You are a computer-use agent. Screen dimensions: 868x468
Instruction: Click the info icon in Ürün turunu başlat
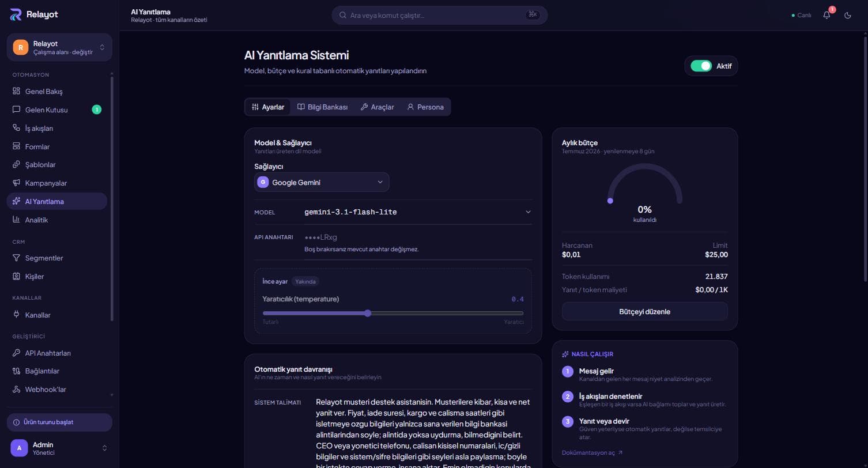[x=16, y=422]
